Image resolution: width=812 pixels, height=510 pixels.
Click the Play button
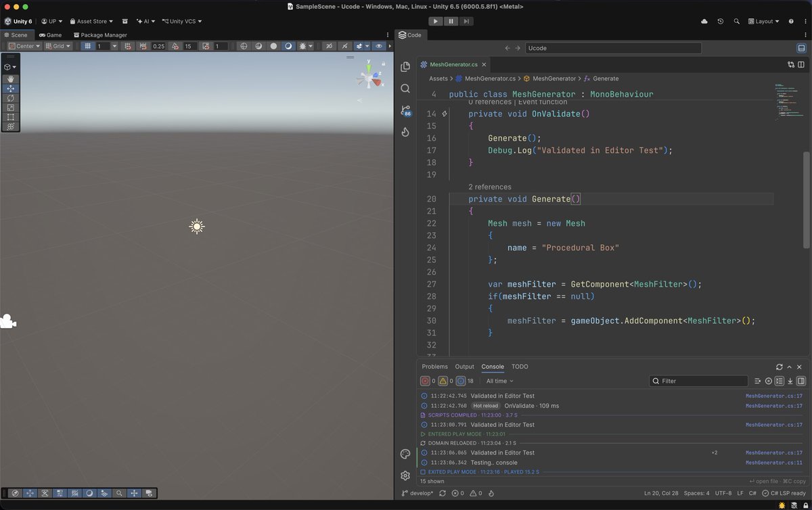coord(436,22)
